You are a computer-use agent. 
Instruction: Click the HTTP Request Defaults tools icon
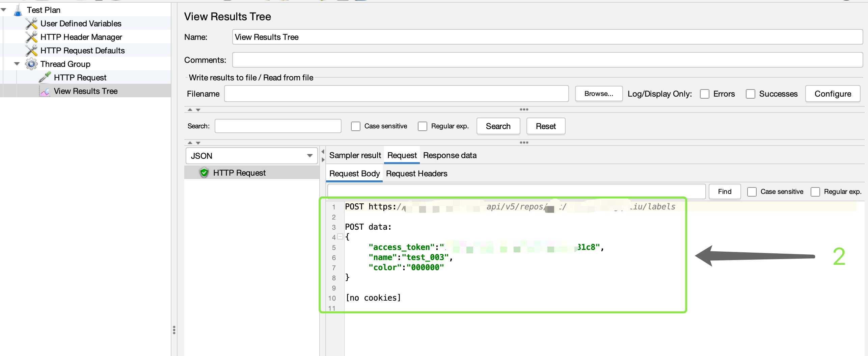31,51
